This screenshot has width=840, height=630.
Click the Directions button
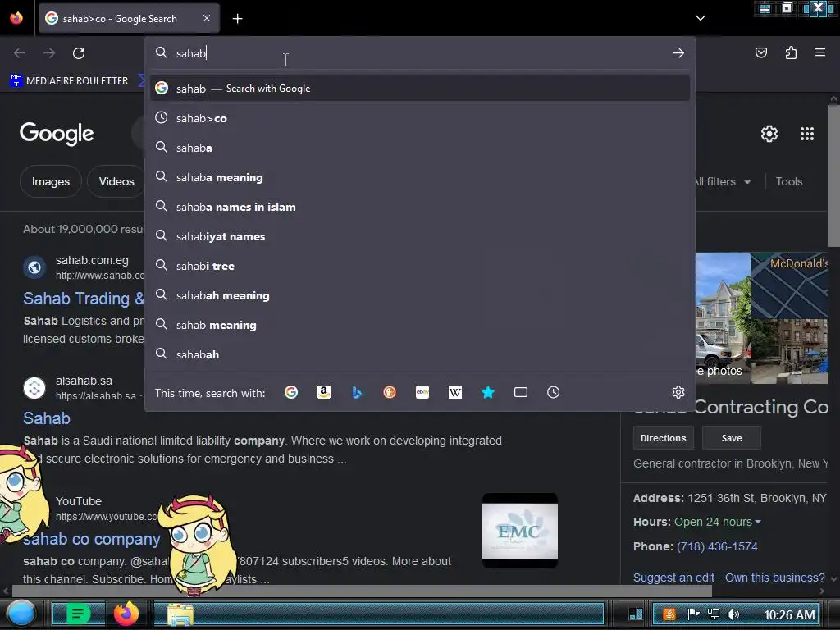point(663,438)
